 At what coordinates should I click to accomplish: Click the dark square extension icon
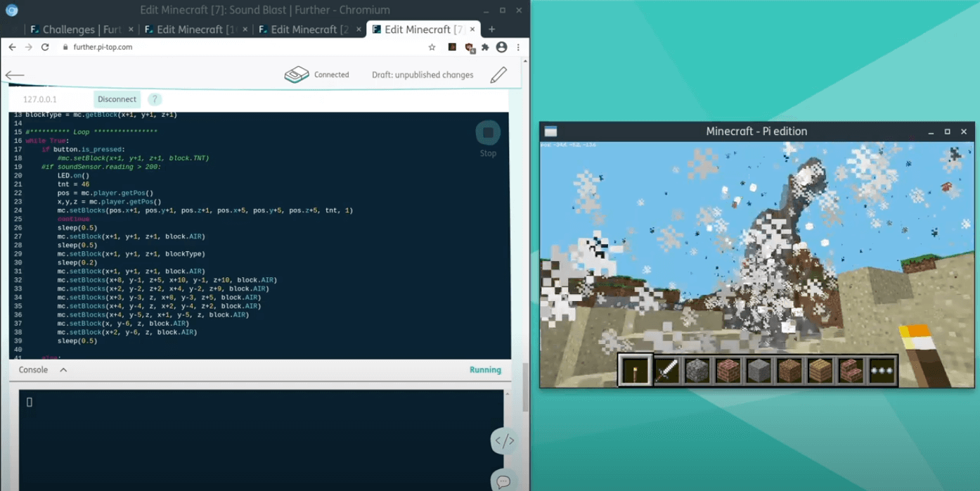point(452,47)
